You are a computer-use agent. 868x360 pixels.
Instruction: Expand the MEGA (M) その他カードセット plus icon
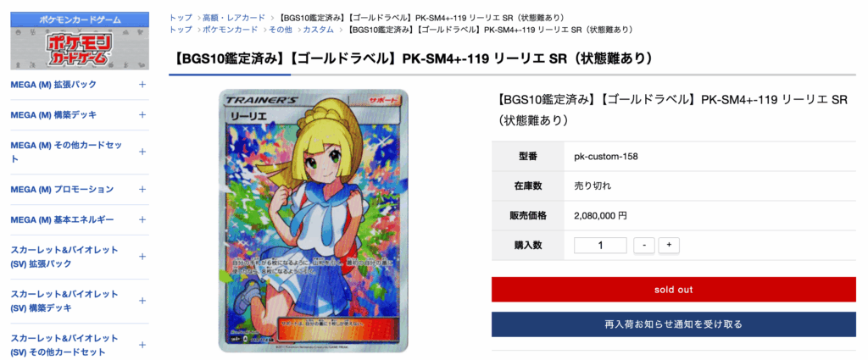(x=142, y=152)
